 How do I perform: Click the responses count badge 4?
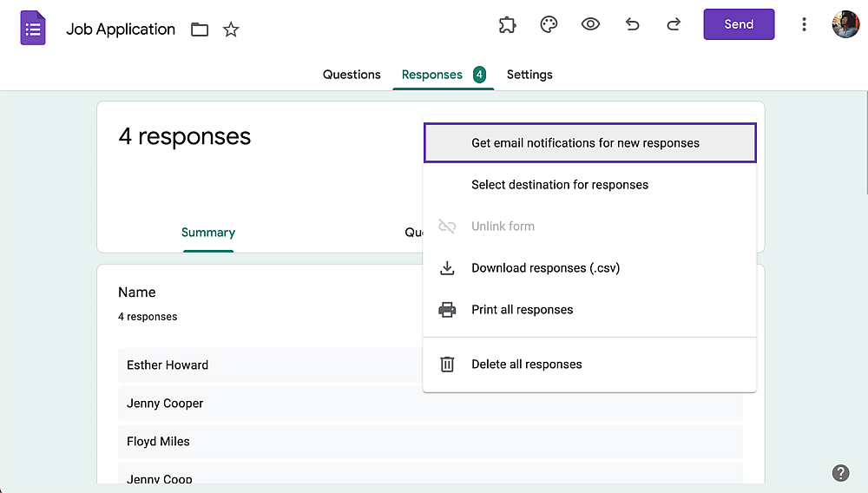pos(479,75)
